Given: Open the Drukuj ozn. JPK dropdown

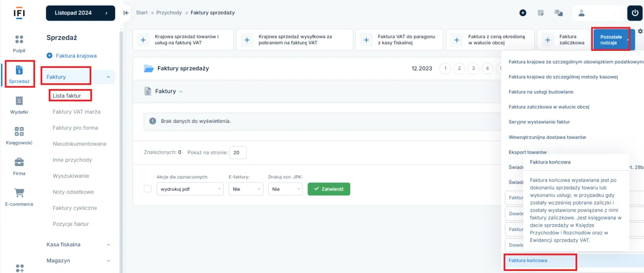Looking at the screenshot, I should coord(285,189).
